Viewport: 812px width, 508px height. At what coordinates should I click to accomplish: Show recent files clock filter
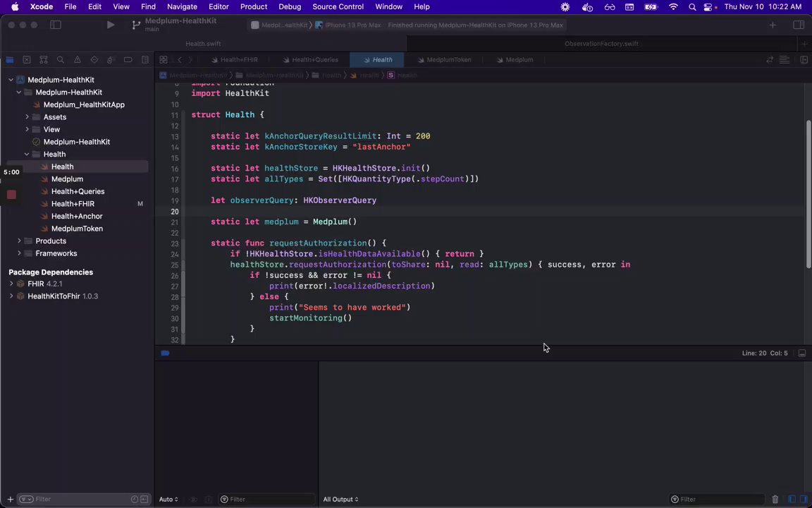click(135, 500)
